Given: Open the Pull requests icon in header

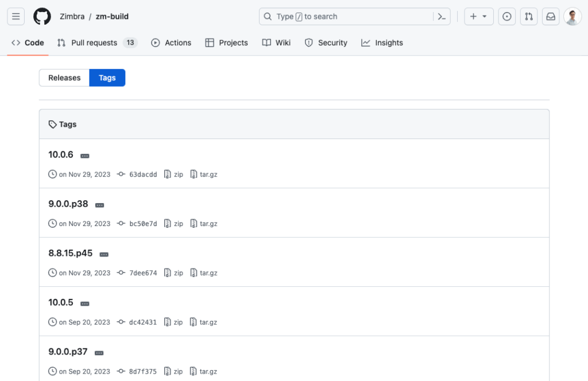Looking at the screenshot, I should point(529,17).
